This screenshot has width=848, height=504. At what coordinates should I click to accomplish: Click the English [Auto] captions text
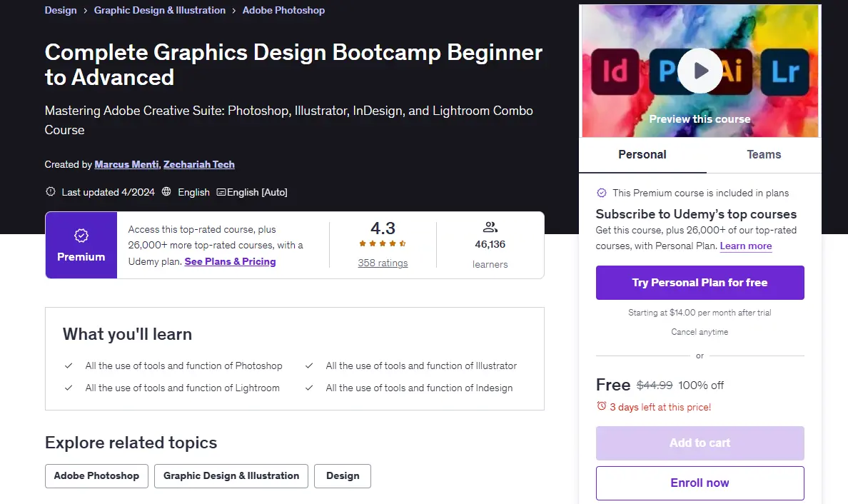257,192
